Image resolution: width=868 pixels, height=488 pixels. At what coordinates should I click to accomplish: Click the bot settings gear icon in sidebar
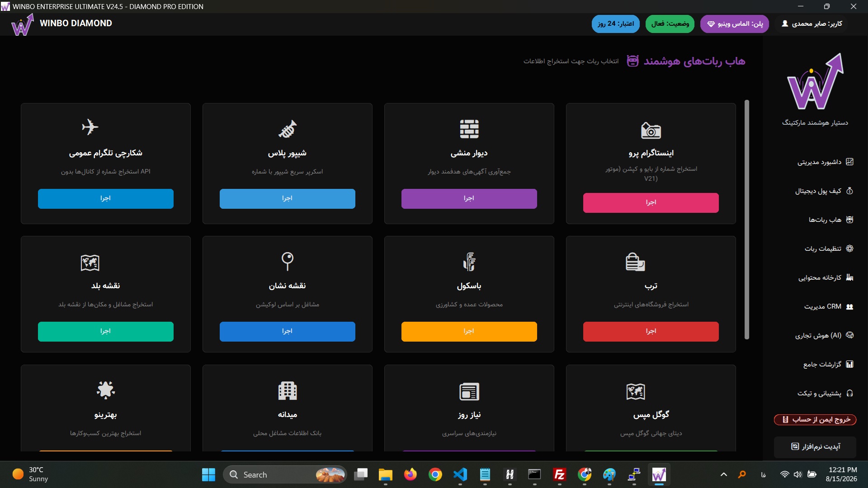click(849, 249)
